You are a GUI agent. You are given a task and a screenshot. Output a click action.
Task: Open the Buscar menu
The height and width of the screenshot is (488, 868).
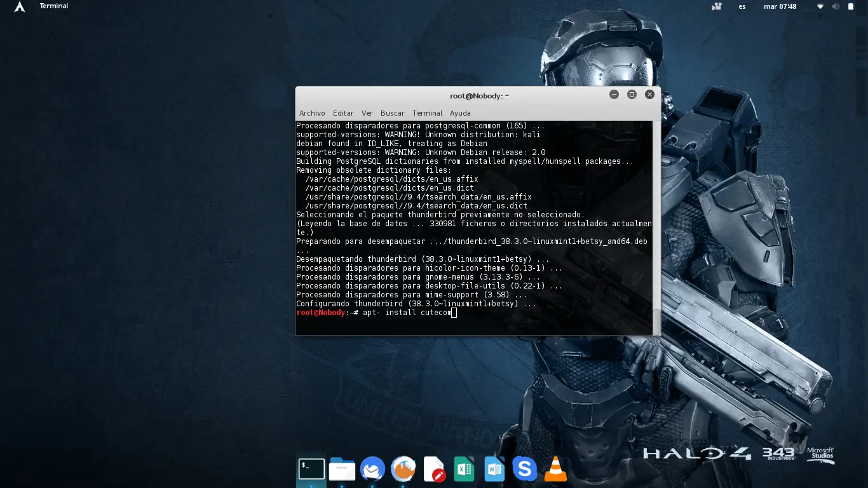[393, 113]
